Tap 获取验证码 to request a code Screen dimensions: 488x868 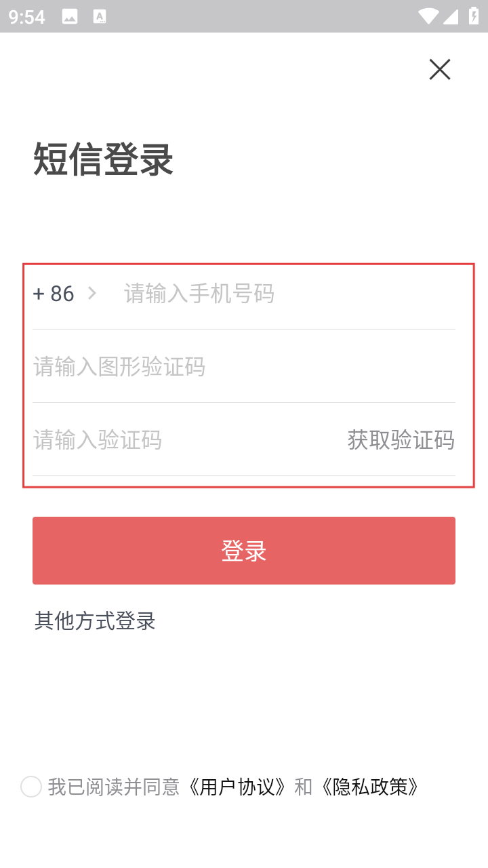[x=401, y=440]
